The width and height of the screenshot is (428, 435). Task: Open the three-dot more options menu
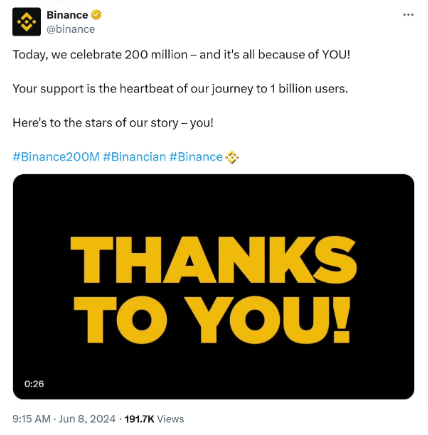(408, 15)
